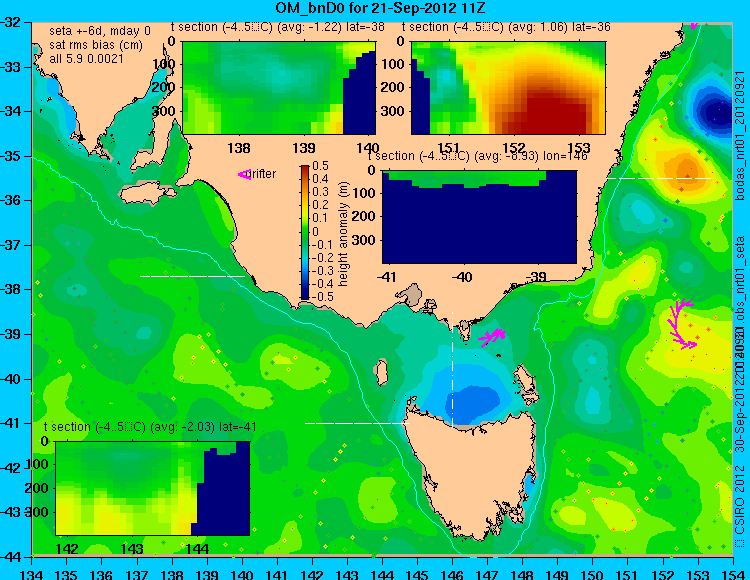Viewport: 750px width, 580px height.
Task: Click the "drifter" legend label
Action: coord(263,174)
